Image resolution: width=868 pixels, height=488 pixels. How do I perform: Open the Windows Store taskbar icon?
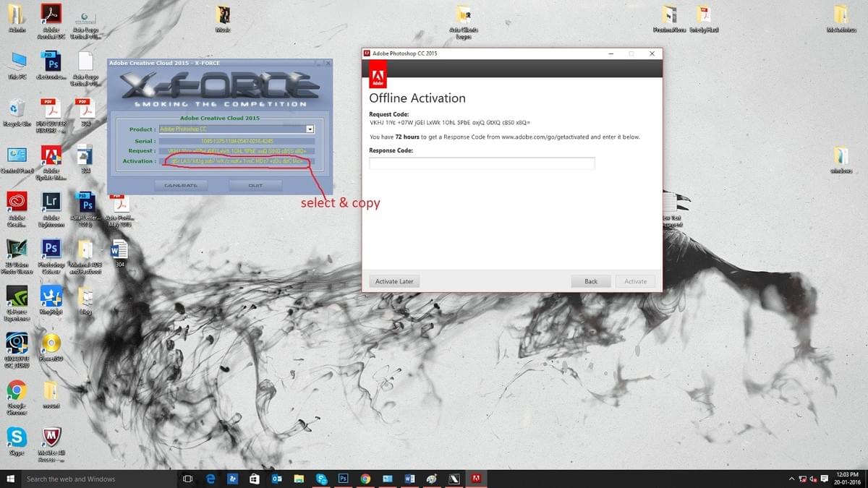click(255, 479)
